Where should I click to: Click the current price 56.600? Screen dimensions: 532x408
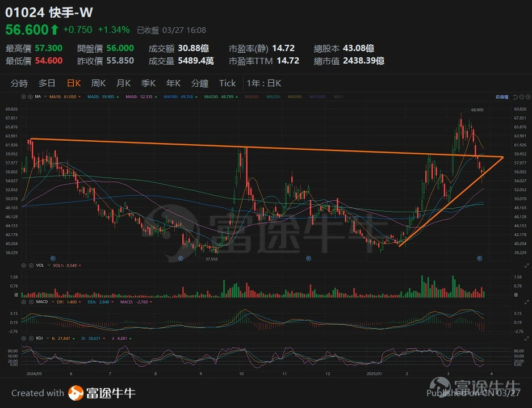pos(27,30)
